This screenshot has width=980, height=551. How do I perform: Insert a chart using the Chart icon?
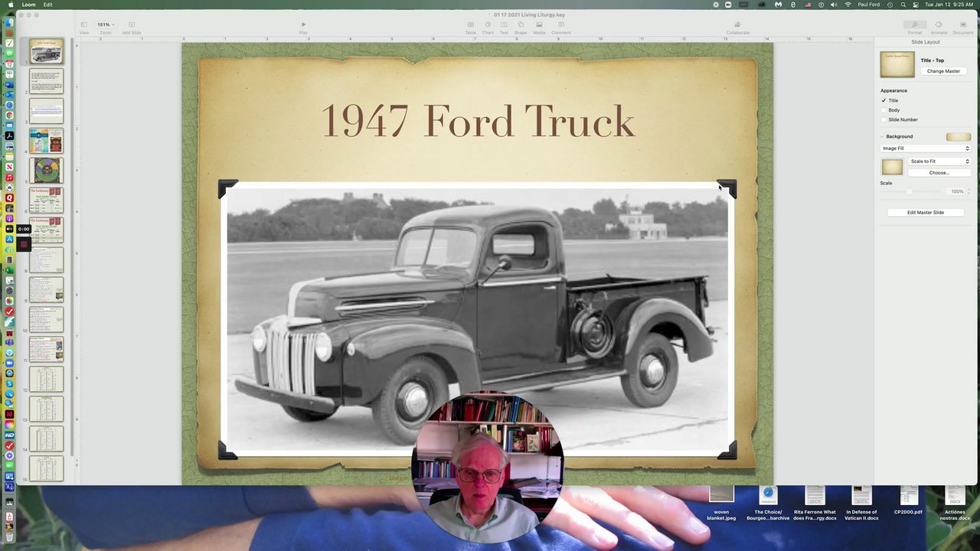click(488, 27)
